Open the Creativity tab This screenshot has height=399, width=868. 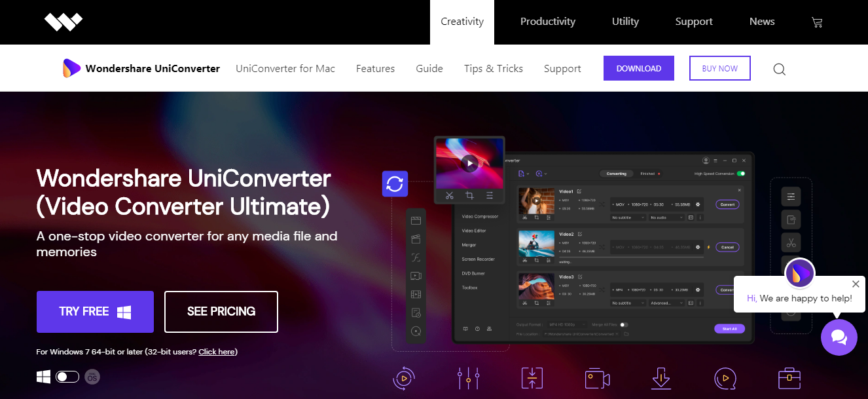pos(462,22)
